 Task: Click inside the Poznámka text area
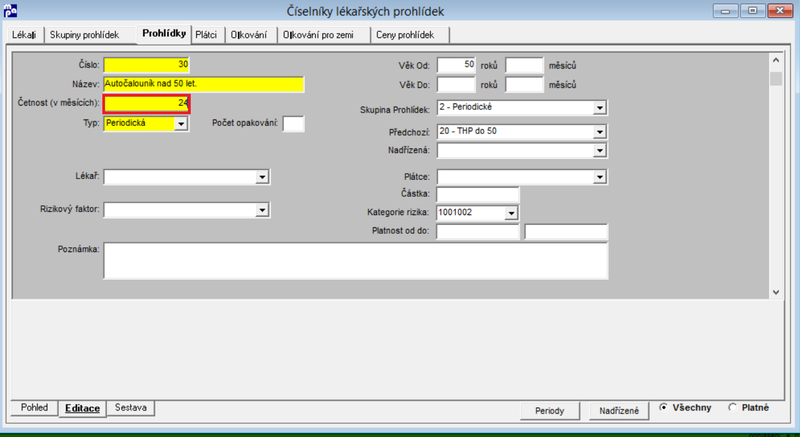[x=356, y=261]
